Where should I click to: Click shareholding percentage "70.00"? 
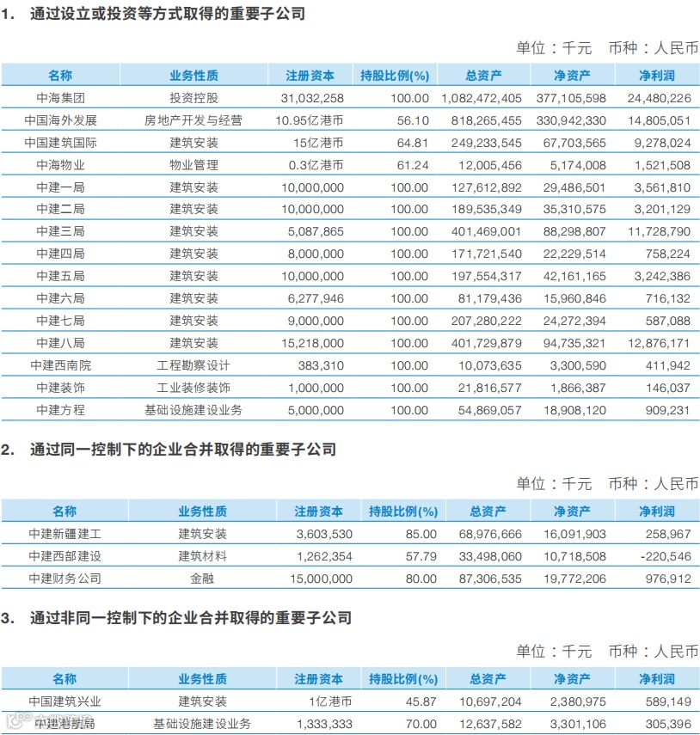coord(421,724)
